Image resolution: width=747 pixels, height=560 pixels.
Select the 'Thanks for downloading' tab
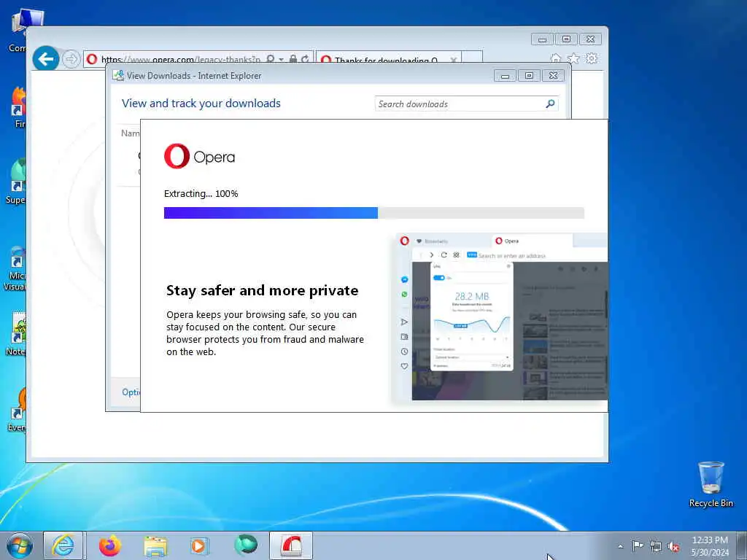click(x=385, y=60)
